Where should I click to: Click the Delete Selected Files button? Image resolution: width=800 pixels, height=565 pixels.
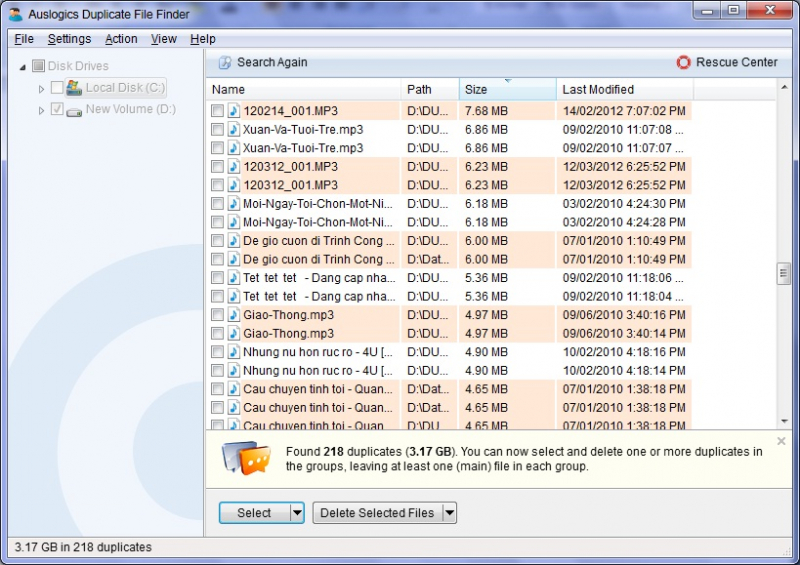(x=377, y=512)
